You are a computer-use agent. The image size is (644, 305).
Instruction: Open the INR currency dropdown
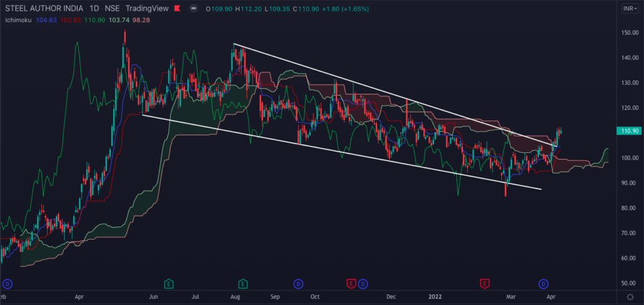[x=630, y=9]
